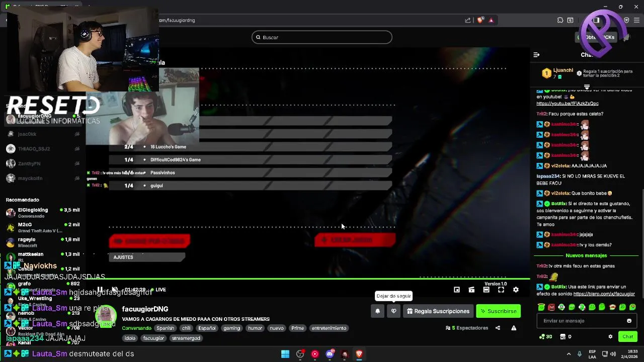Open Ljuanchi's top gifter entry
Screen dimensions: 644x362
tap(557, 73)
